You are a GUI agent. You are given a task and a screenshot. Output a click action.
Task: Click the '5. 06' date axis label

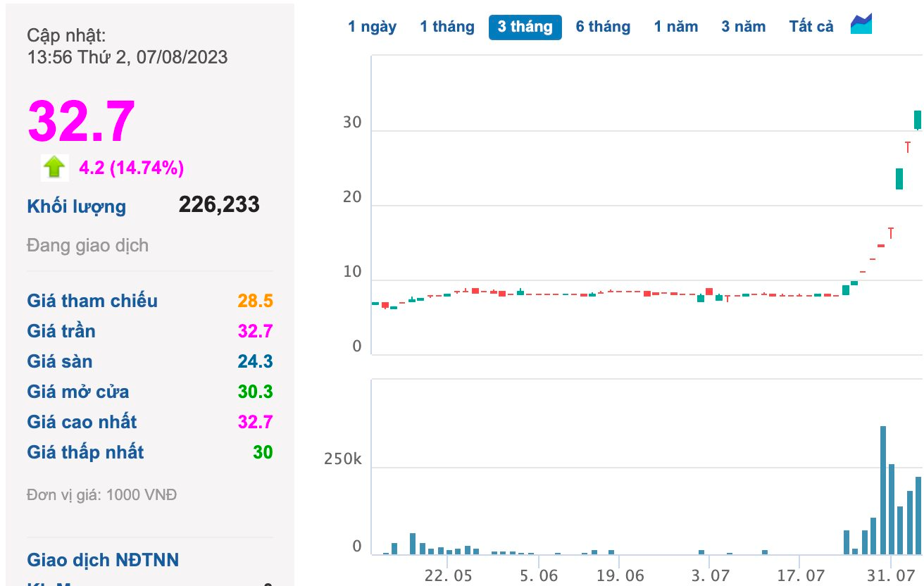tap(539, 575)
